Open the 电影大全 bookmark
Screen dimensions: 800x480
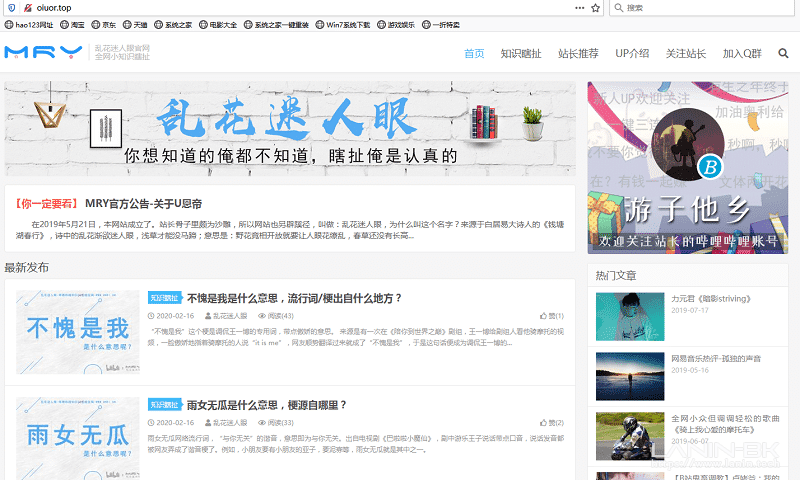[x=218, y=24]
